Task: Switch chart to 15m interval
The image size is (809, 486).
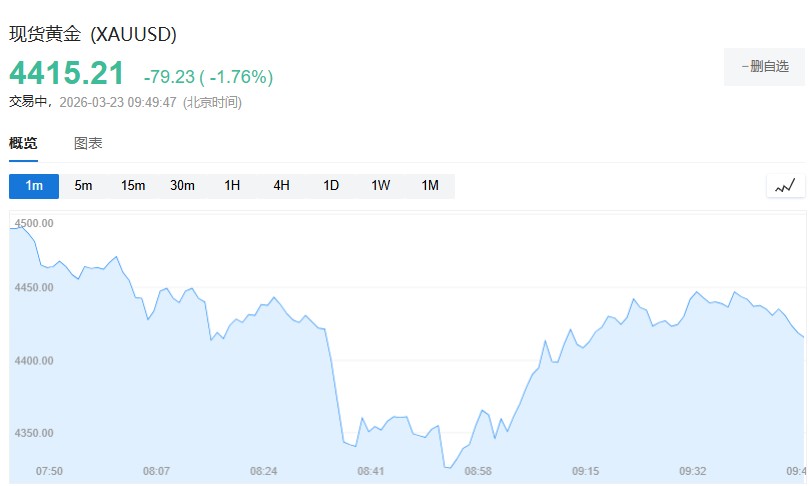Action: [x=133, y=186]
